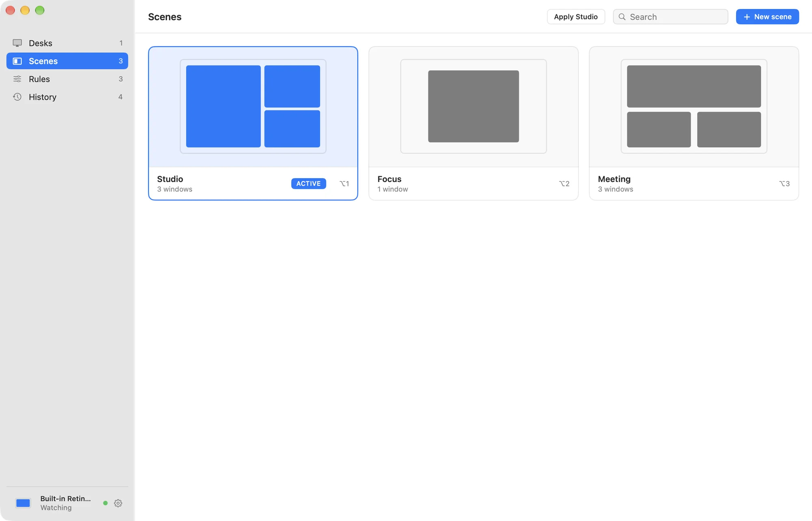Open Desks in the sidebar

pyautogui.click(x=67, y=43)
